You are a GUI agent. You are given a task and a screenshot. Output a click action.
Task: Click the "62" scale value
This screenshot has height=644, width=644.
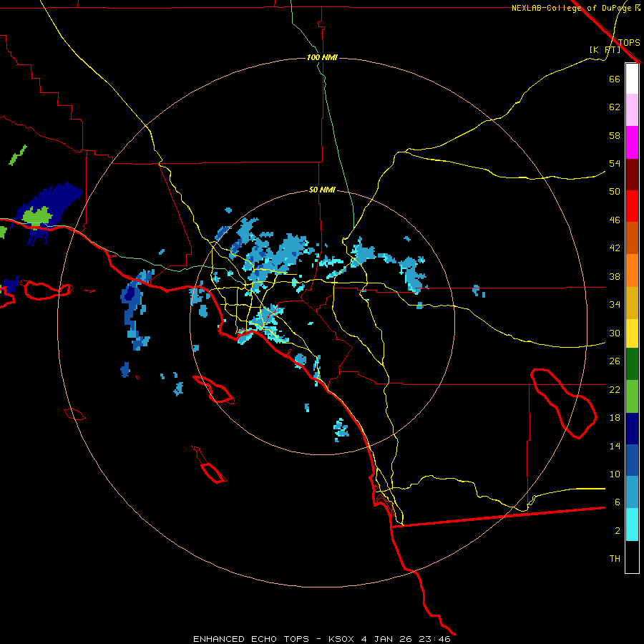coord(615,107)
